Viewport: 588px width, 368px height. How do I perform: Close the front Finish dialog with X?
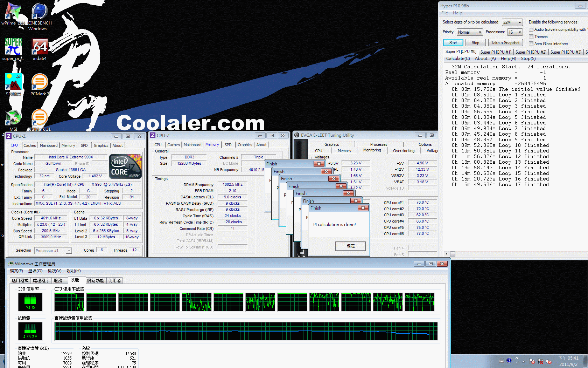pos(363,208)
